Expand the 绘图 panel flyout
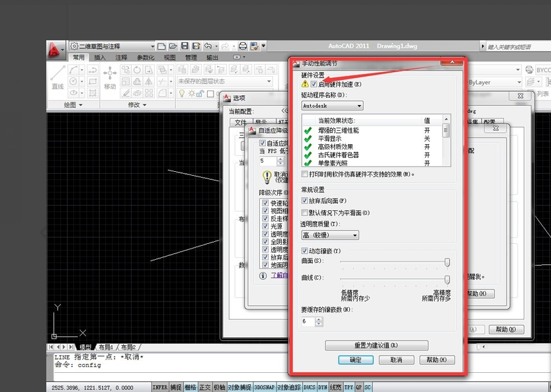This screenshot has height=392, width=551. pyautogui.click(x=73, y=104)
